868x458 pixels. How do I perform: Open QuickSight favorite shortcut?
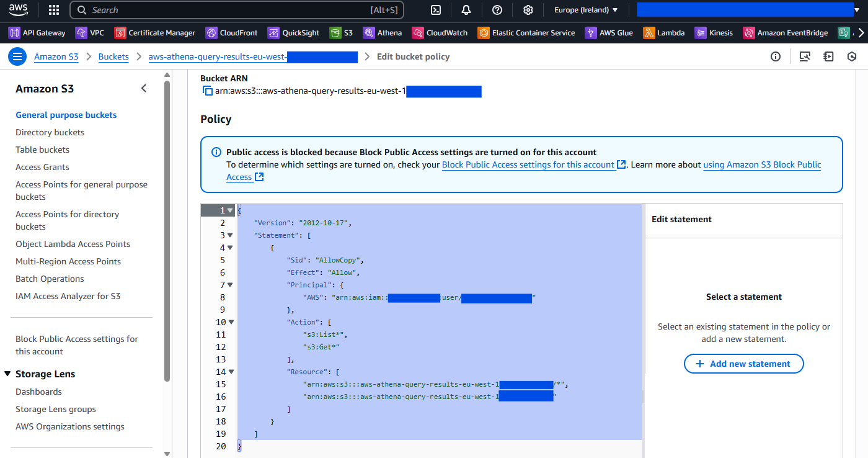[x=294, y=33]
